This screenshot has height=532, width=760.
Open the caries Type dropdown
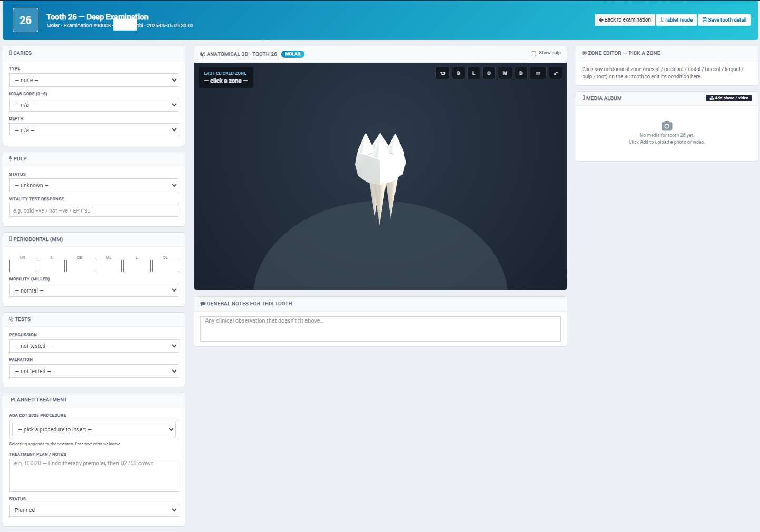[94, 80]
